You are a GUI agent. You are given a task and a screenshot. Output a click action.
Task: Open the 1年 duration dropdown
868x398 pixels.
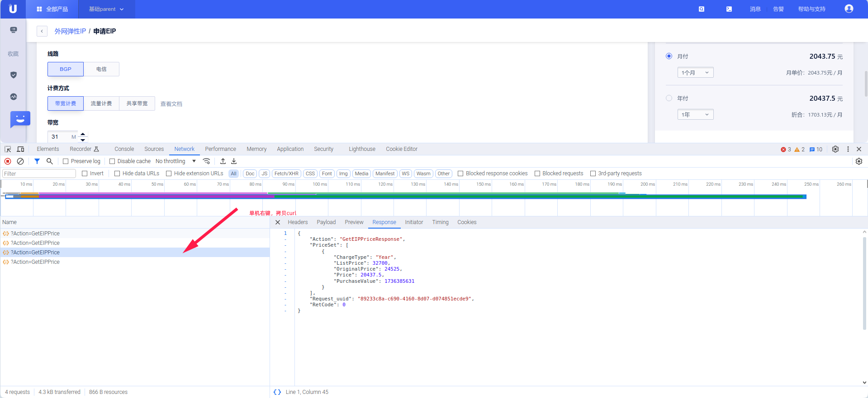click(695, 114)
